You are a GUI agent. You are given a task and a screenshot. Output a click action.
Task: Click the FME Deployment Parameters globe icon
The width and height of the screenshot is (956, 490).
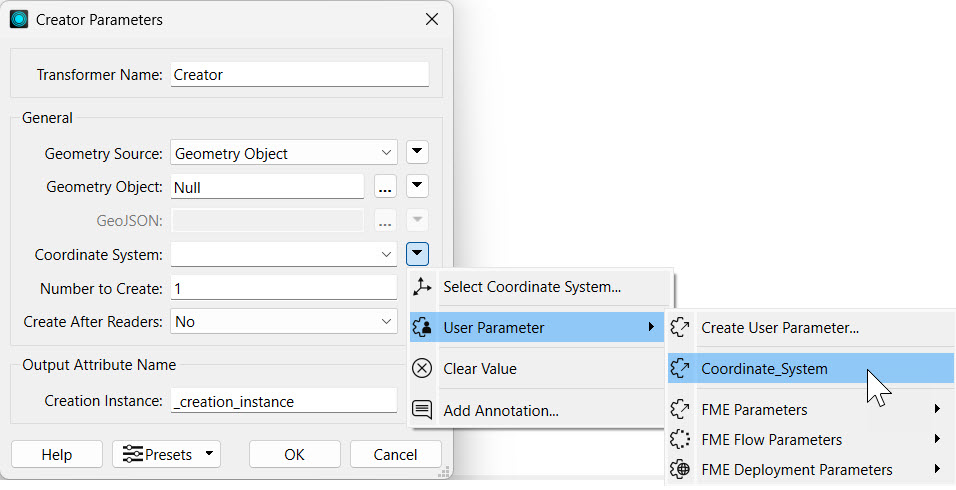[x=681, y=470]
